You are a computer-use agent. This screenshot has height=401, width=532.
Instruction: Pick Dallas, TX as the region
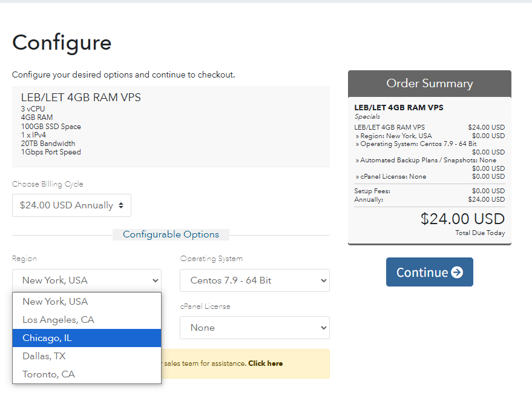tap(44, 356)
